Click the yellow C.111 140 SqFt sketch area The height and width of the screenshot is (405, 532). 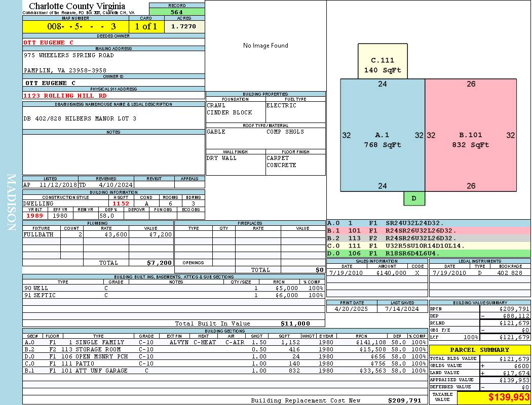pyautogui.click(x=383, y=61)
